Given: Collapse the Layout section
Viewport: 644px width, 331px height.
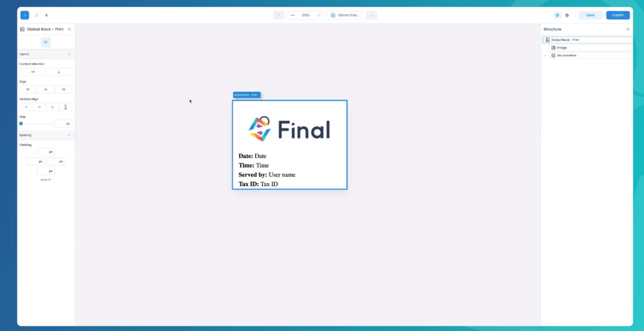Looking at the screenshot, I should coord(69,54).
